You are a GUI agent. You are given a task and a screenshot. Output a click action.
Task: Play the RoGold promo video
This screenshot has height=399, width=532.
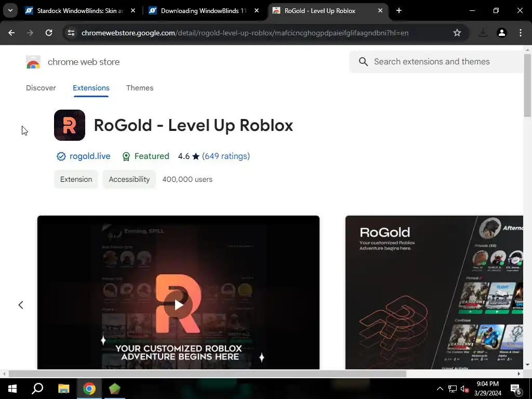point(179,304)
